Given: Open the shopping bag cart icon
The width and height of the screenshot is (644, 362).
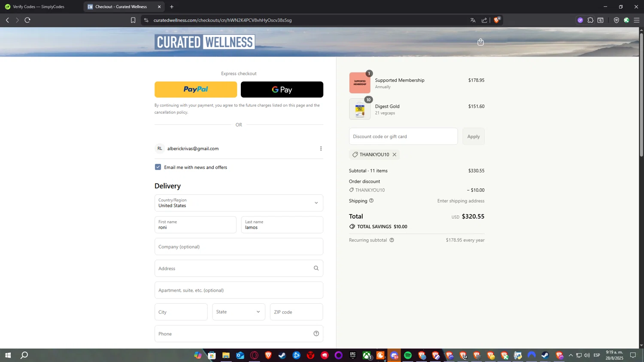Looking at the screenshot, I should click(x=480, y=42).
